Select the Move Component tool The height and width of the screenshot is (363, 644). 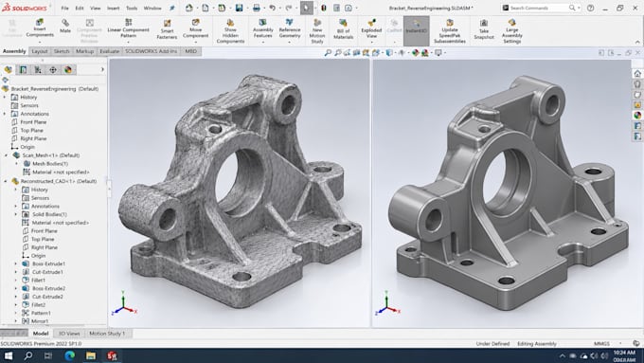(x=195, y=27)
